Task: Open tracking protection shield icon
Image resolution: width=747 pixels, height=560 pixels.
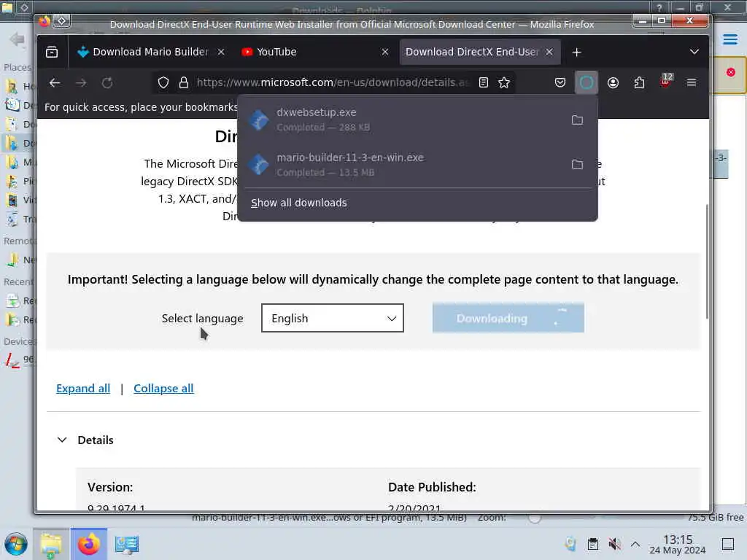Action: 163,83
